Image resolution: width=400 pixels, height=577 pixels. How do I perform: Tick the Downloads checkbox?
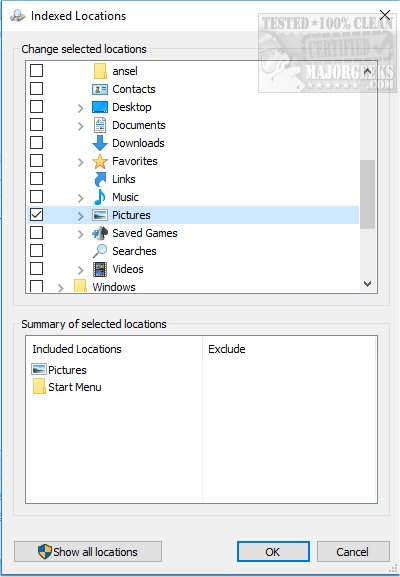coord(36,143)
